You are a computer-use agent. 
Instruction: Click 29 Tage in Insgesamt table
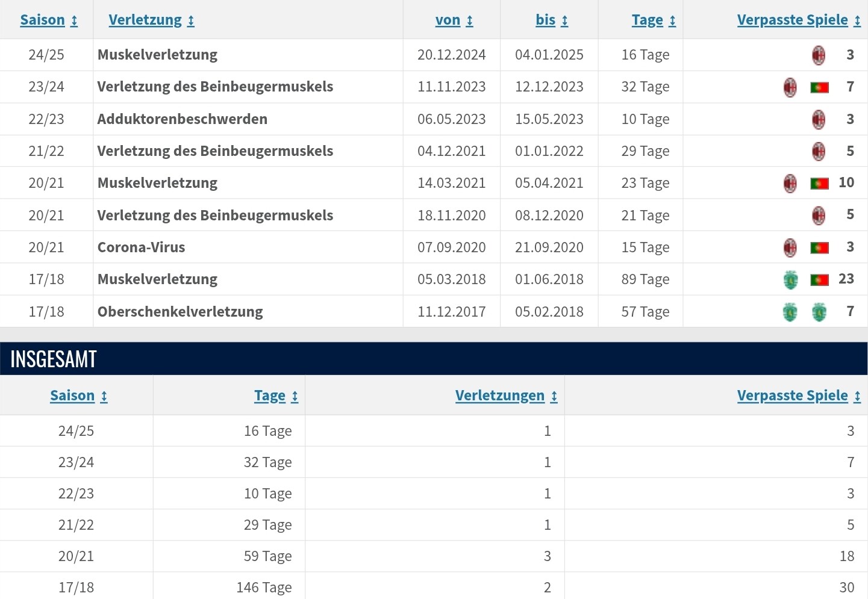click(x=267, y=525)
